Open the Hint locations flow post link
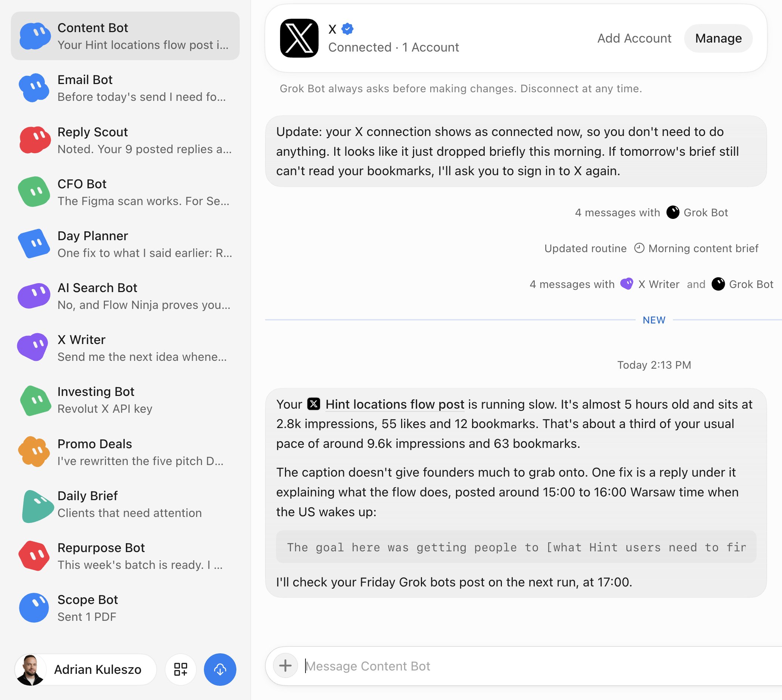782x700 pixels. coord(395,404)
